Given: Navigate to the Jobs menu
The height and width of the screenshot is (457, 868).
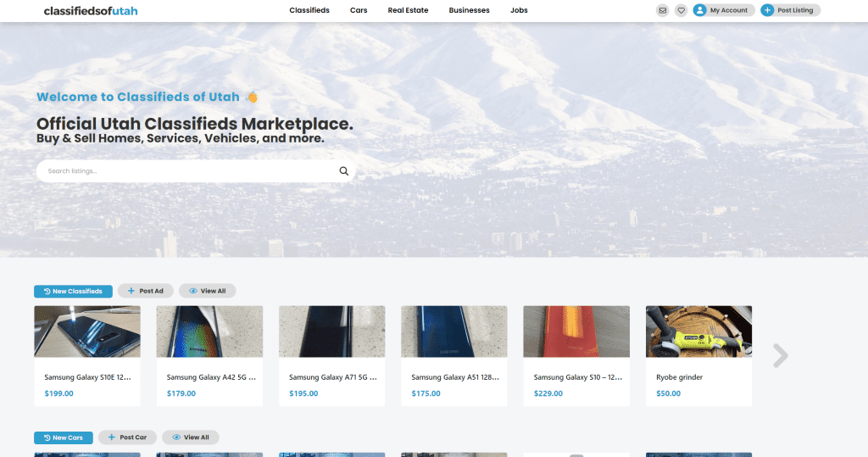Looking at the screenshot, I should coord(519,10).
